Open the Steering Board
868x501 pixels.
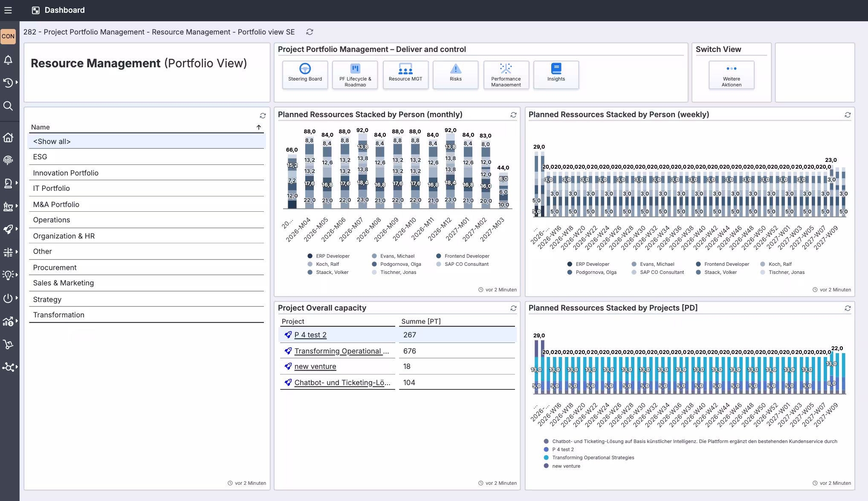click(x=305, y=75)
